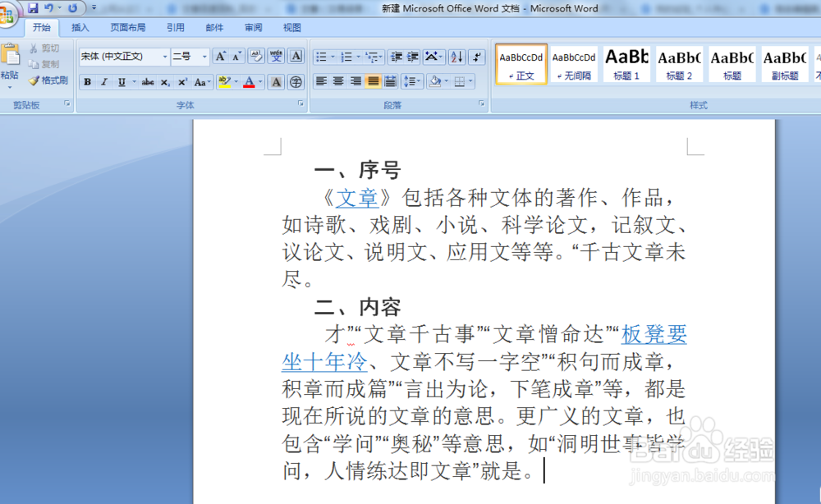Open 二号 font size dropdown
This screenshot has height=504, width=821.
[204, 57]
